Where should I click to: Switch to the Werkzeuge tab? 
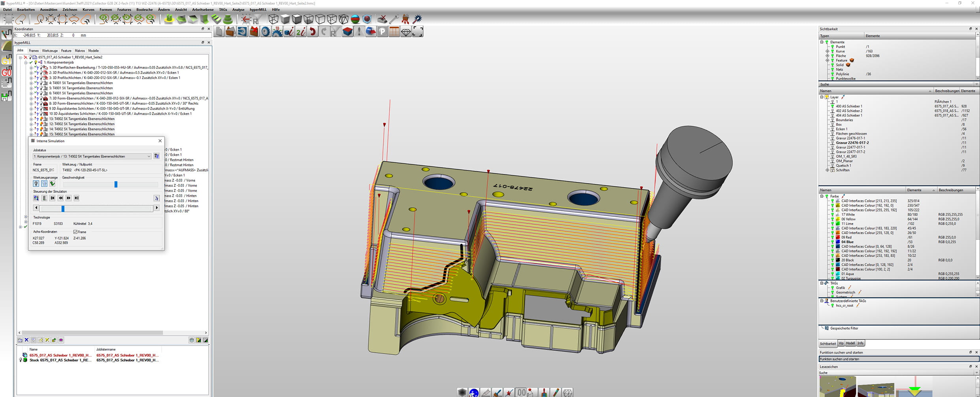coord(50,51)
